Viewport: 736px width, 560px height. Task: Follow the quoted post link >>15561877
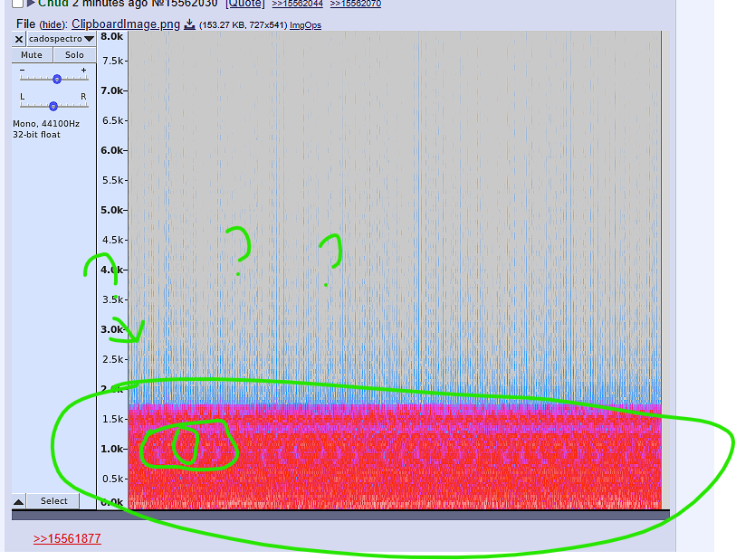[x=67, y=539]
